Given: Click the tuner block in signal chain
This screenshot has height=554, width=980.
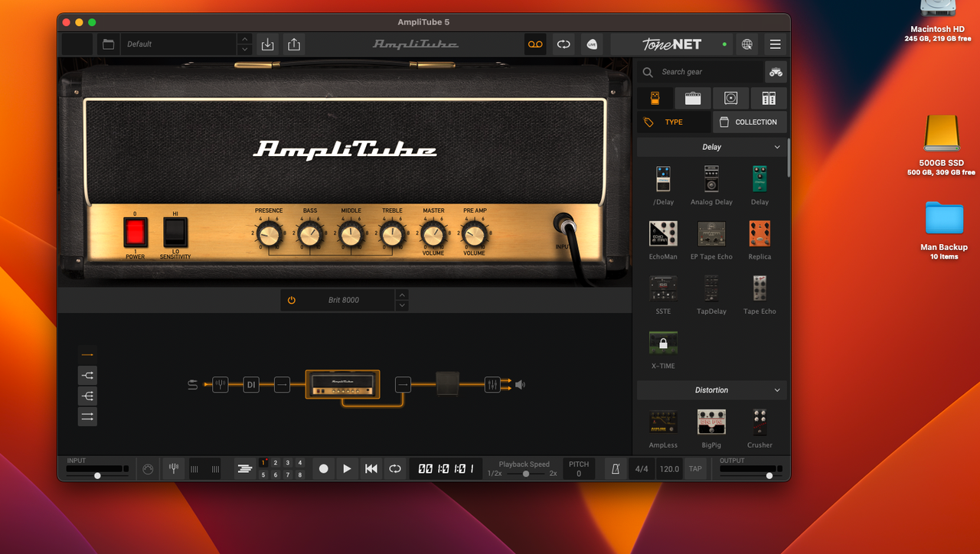Looking at the screenshot, I should click(x=220, y=385).
